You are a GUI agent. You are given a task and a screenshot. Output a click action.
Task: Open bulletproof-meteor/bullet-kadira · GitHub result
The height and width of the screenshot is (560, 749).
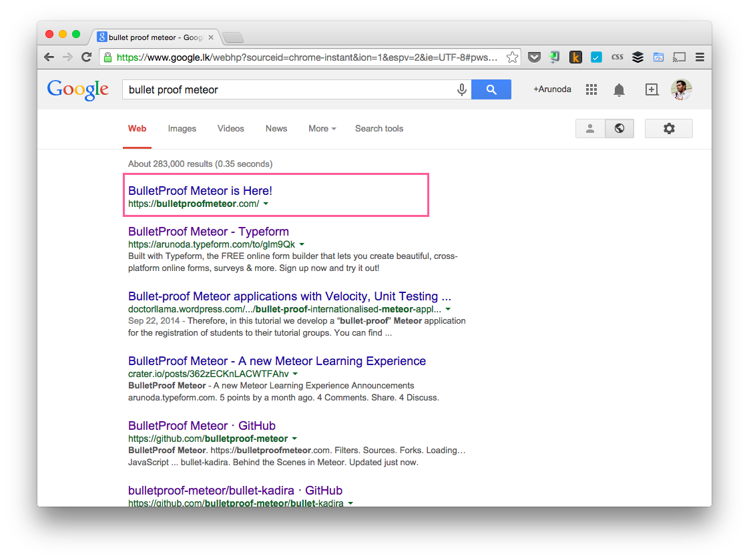pos(235,491)
